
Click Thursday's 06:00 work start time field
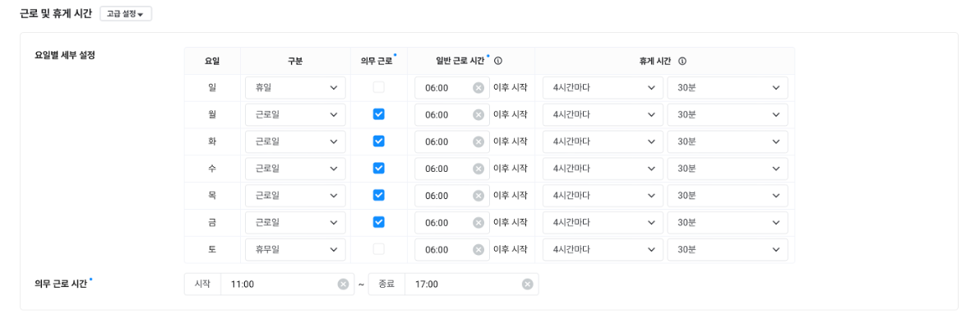[x=444, y=196]
